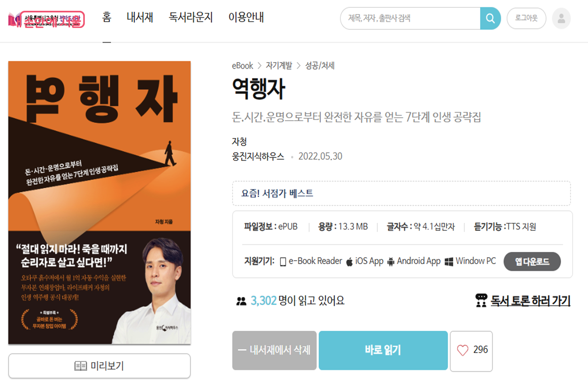
Task: Click the Android robot icon
Action: click(391, 261)
